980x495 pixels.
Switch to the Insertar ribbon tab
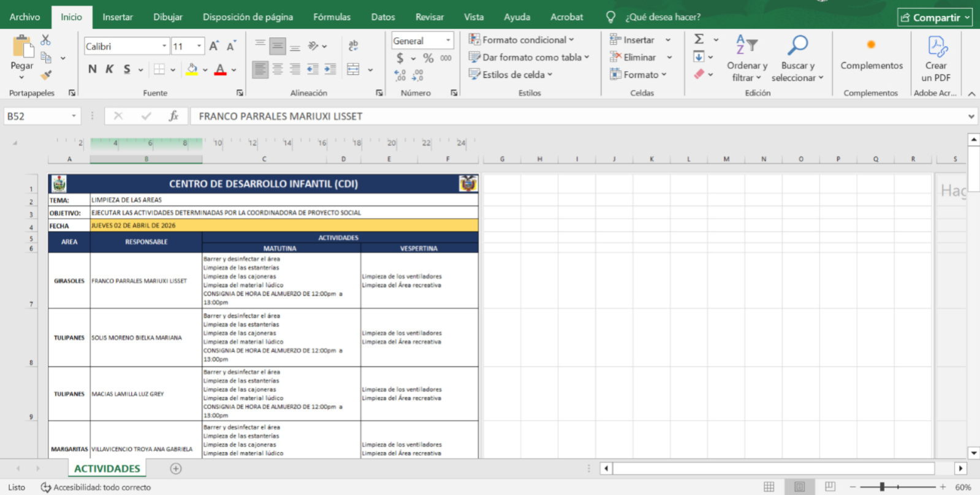coord(117,17)
